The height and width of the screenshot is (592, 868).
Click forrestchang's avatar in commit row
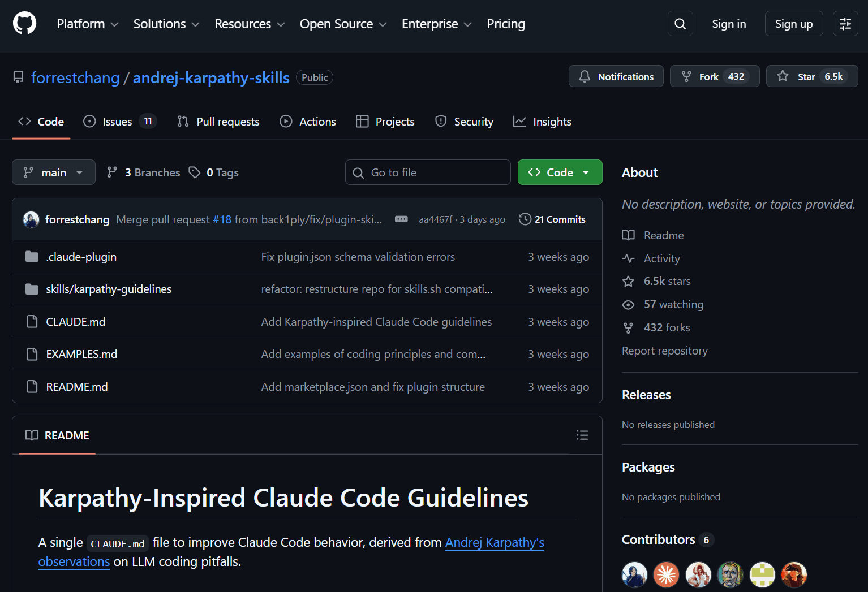pyautogui.click(x=31, y=219)
